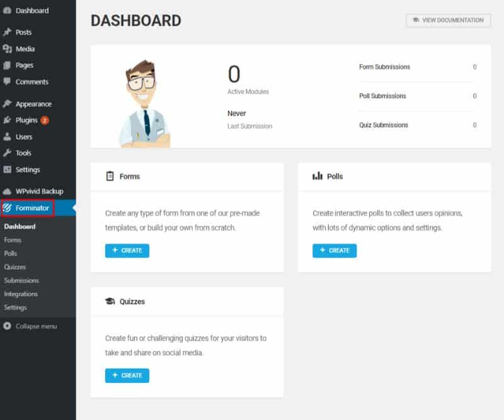This screenshot has width=504, height=420.
Task: Click the Poll Submissions row label
Action: click(x=382, y=96)
